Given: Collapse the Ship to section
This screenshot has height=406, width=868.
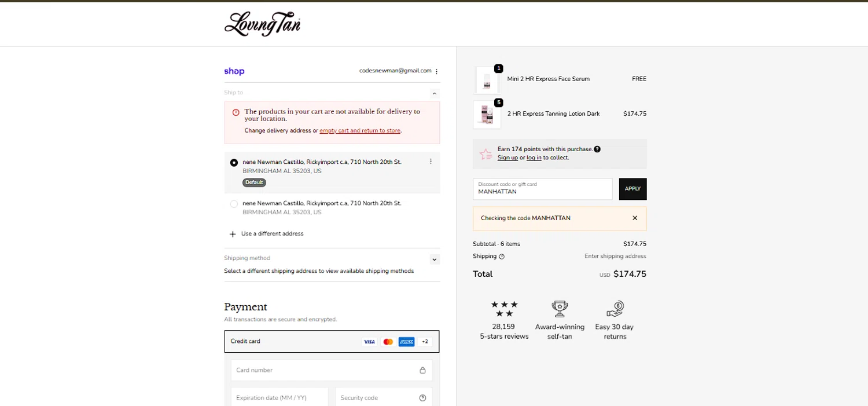Looking at the screenshot, I should click(435, 93).
